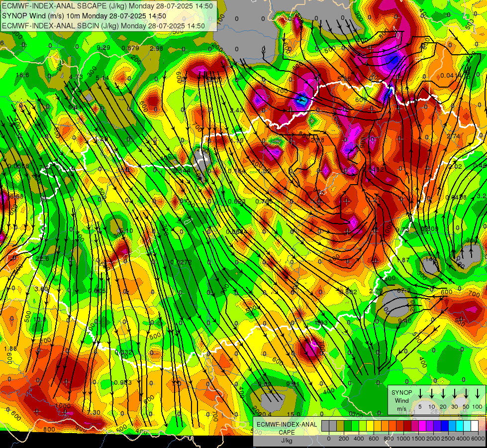The image size is (487, 448).
Task: Click the 16.6 value on the map
Action: 22,75
